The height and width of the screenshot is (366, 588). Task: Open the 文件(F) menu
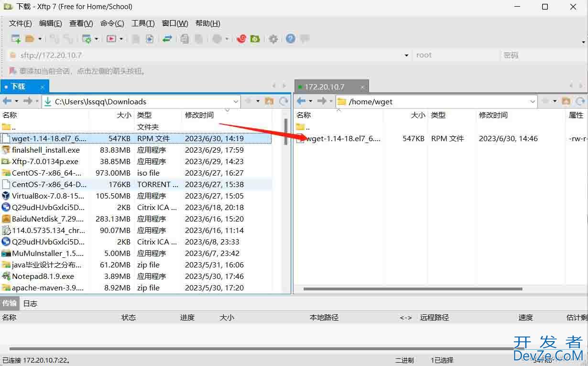click(x=20, y=23)
